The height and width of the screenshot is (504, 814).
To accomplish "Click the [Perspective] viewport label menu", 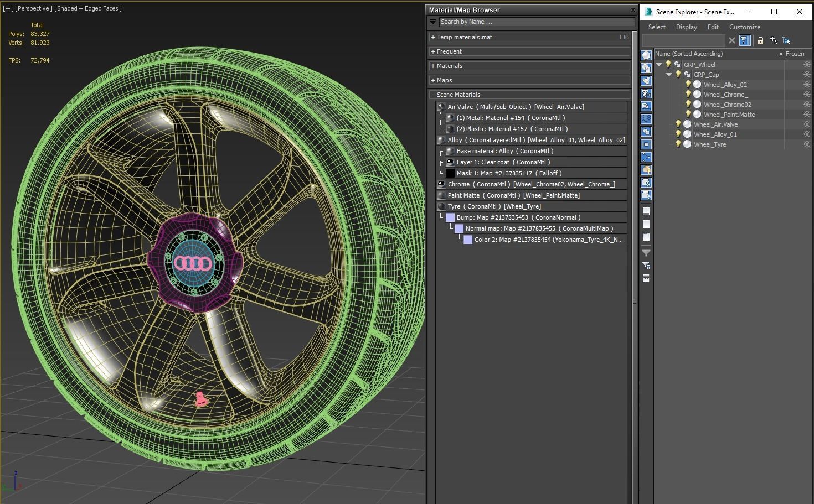I will pos(34,8).
